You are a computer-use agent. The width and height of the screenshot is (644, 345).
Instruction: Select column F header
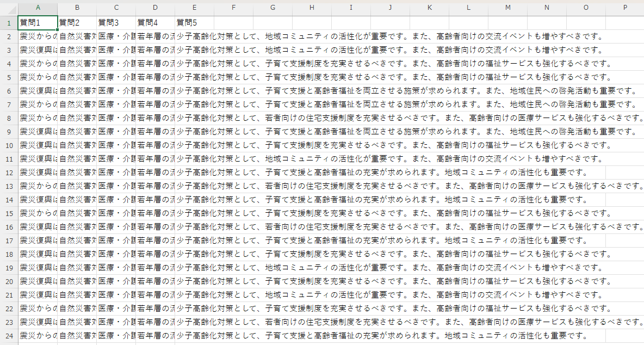[x=233, y=8]
